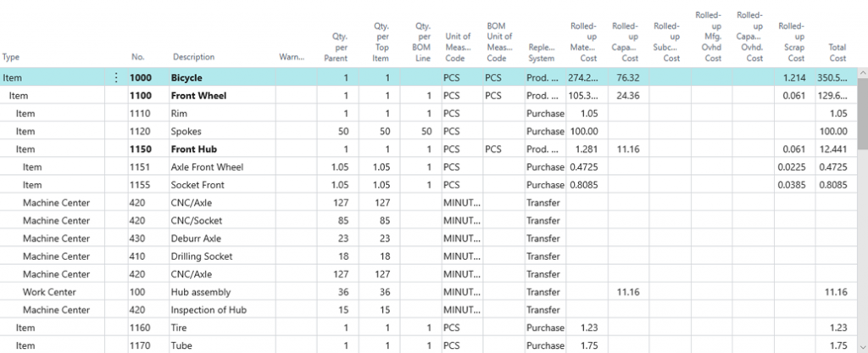Image resolution: width=868 pixels, height=353 pixels.
Task: Select the Socket Front item
Action: coord(198,185)
